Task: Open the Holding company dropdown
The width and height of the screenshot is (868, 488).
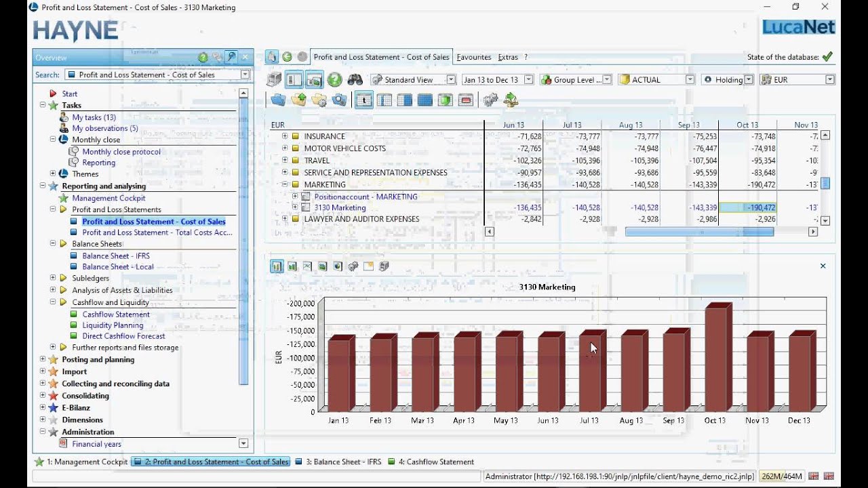Action: point(749,80)
